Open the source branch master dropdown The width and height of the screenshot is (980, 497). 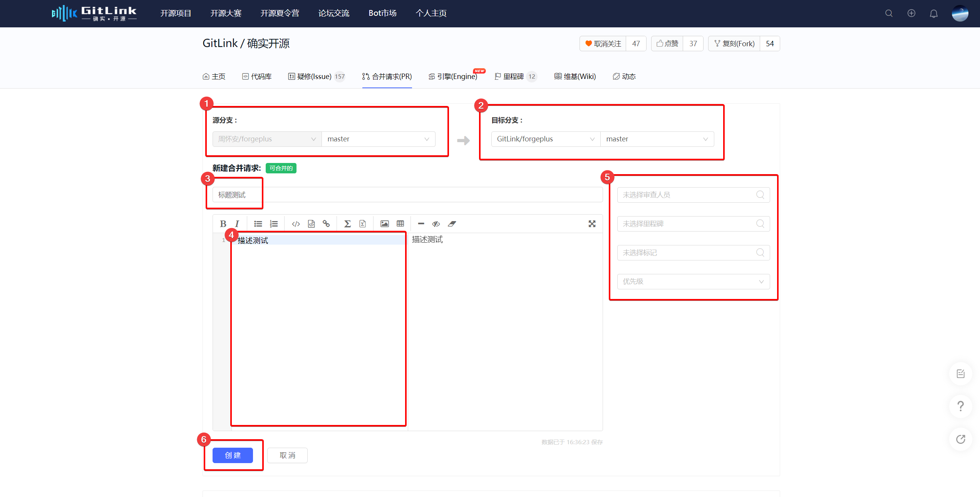coord(379,139)
